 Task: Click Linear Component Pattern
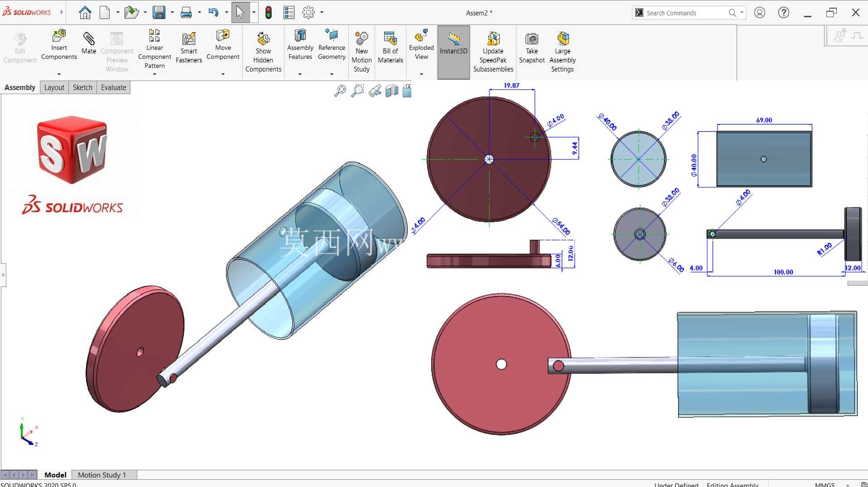pos(154,48)
